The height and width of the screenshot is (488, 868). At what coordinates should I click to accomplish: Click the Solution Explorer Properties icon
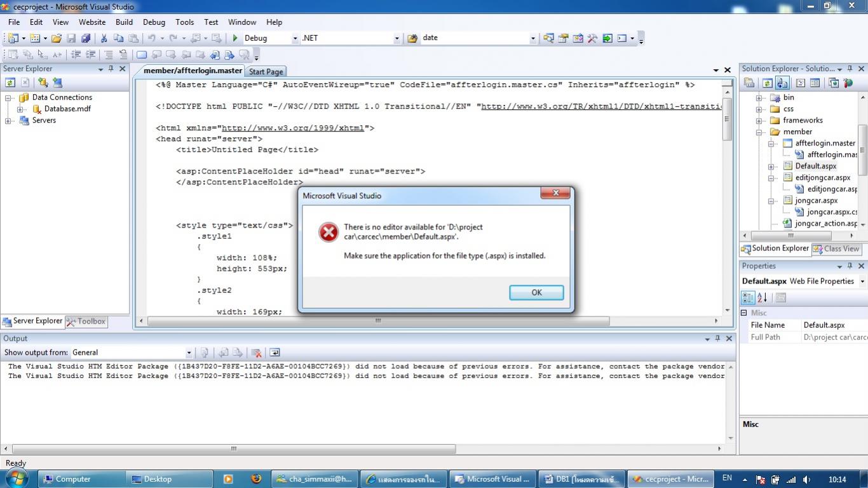(749, 83)
